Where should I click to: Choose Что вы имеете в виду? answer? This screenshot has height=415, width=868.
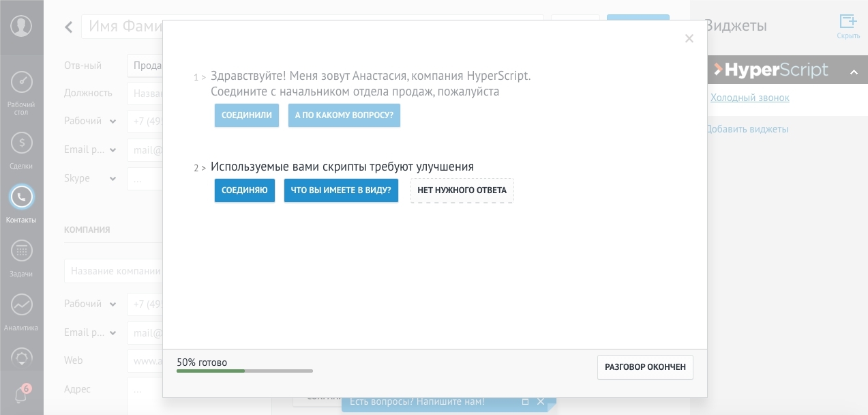coord(341,190)
